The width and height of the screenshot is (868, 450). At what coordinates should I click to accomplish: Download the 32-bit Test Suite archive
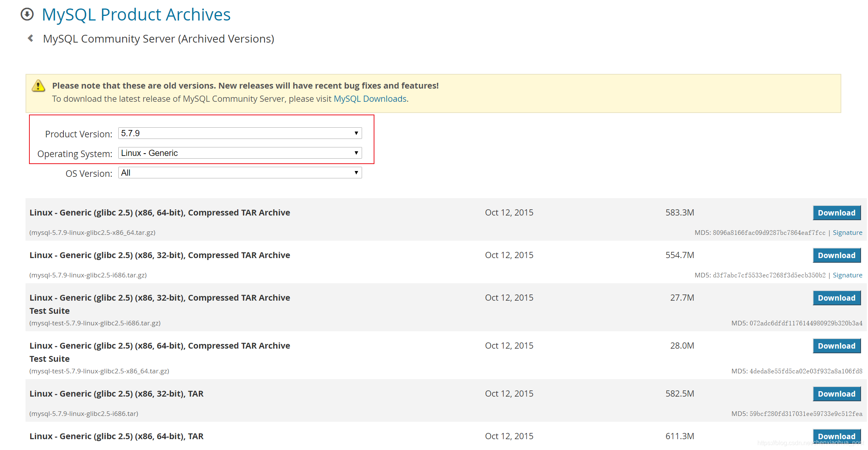[836, 298]
